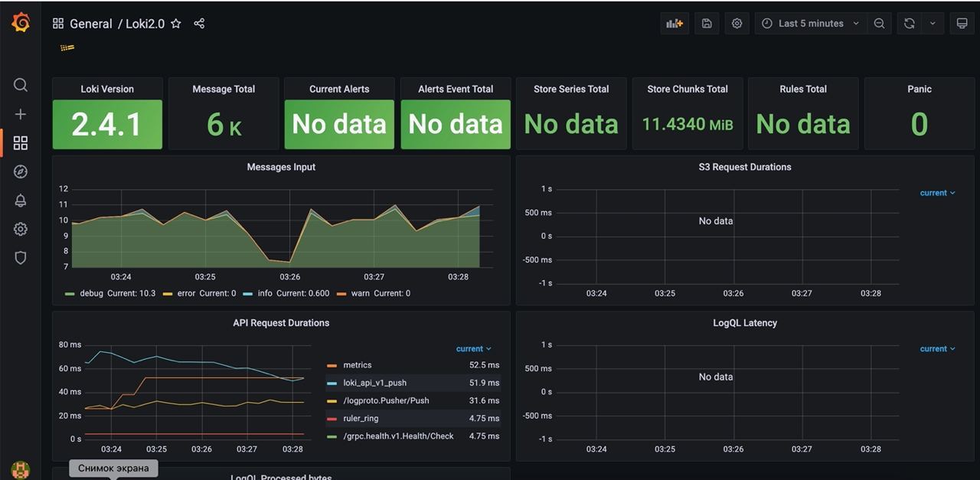Click the Add panel icon

(x=675, y=24)
